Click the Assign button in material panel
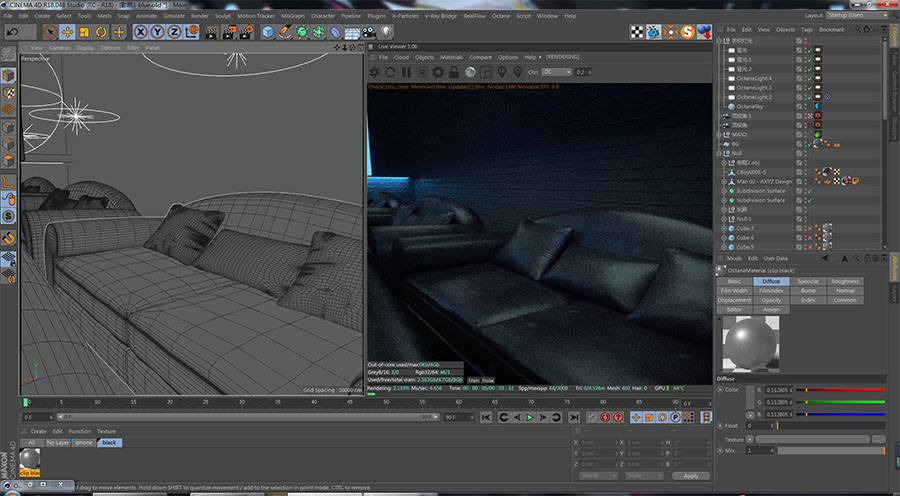The image size is (900, 496). 771,309
